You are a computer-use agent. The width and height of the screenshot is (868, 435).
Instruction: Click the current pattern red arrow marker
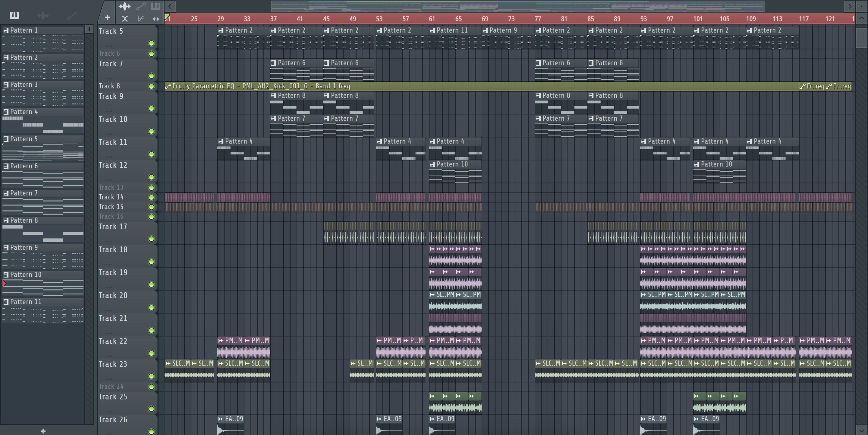[4, 284]
